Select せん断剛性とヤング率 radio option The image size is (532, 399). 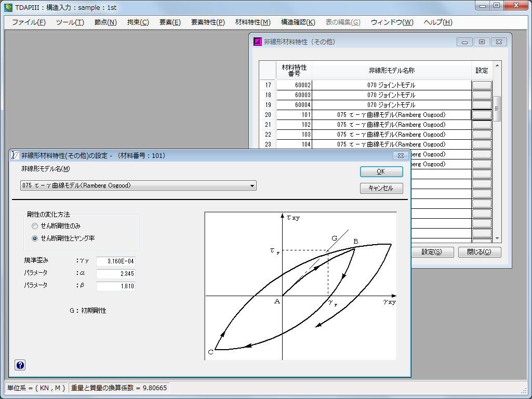[35, 238]
